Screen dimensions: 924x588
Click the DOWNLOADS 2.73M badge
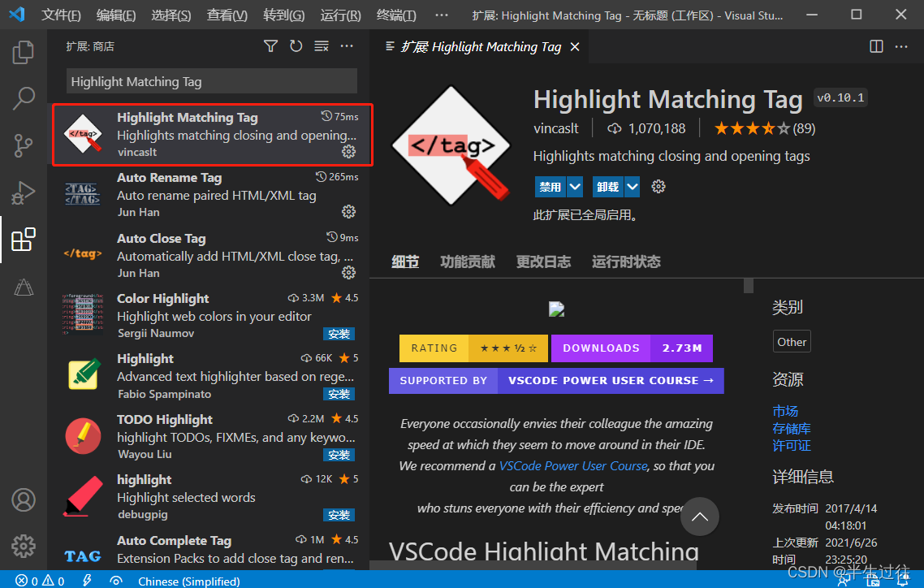632,348
